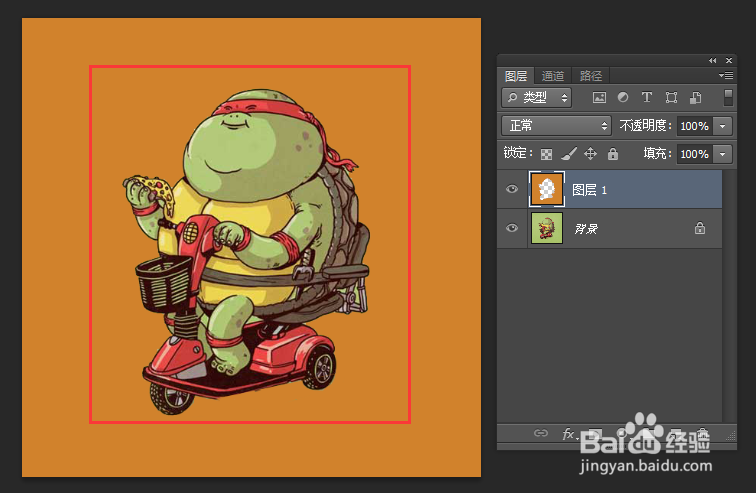756x493 pixels.
Task: Switch to the 图层 (Layers) tab
Action: [515, 76]
